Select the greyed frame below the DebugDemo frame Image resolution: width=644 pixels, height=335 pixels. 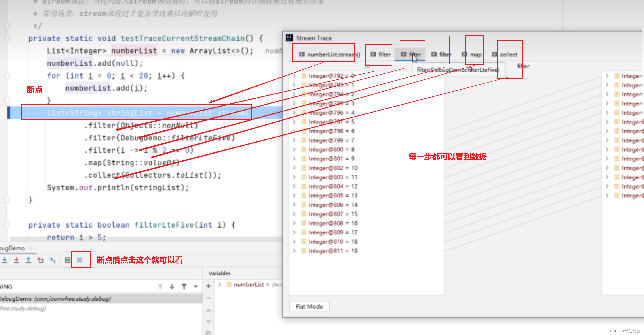pos(23,308)
